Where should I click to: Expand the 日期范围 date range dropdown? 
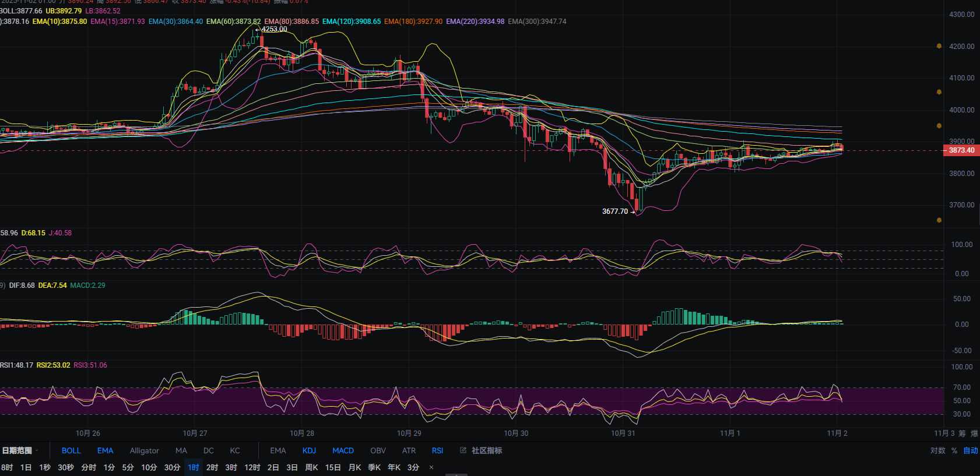pyautogui.click(x=20, y=450)
